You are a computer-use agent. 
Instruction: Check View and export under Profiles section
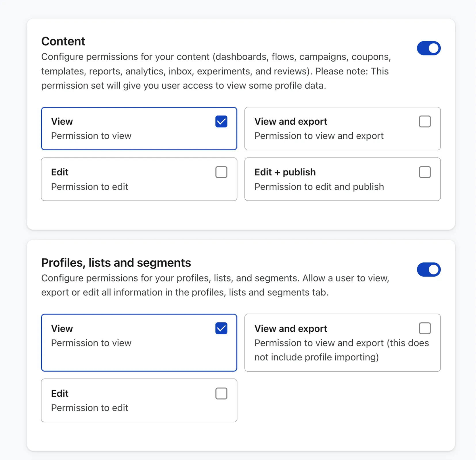tap(425, 328)
